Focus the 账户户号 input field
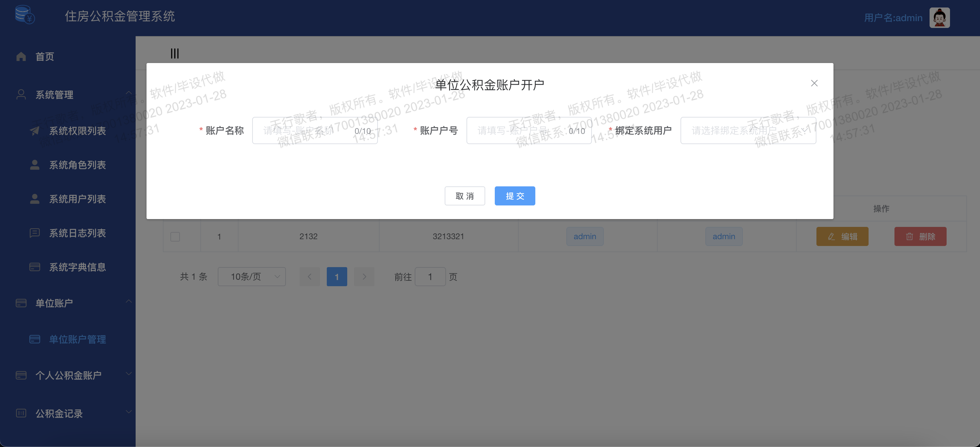 (529, 130)
